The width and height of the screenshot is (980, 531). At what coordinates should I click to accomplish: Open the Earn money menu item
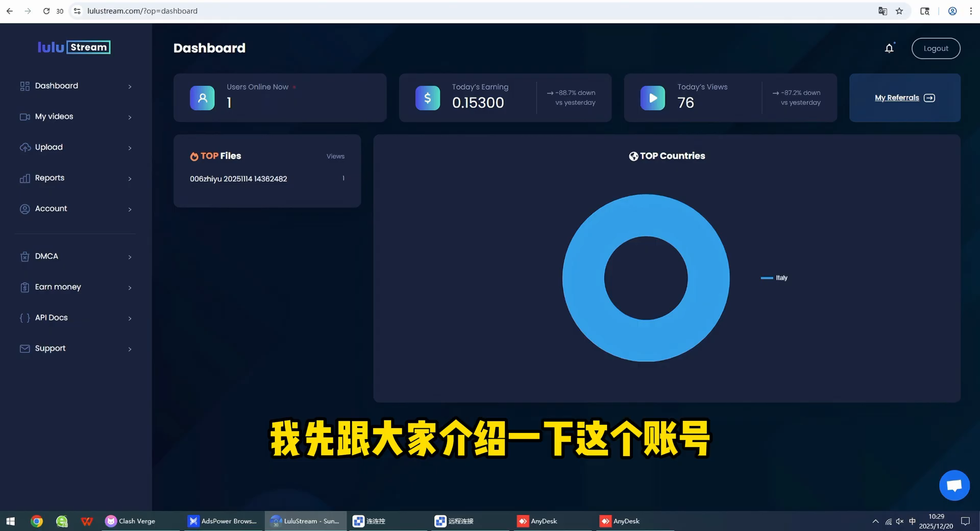tap(76, 287)
